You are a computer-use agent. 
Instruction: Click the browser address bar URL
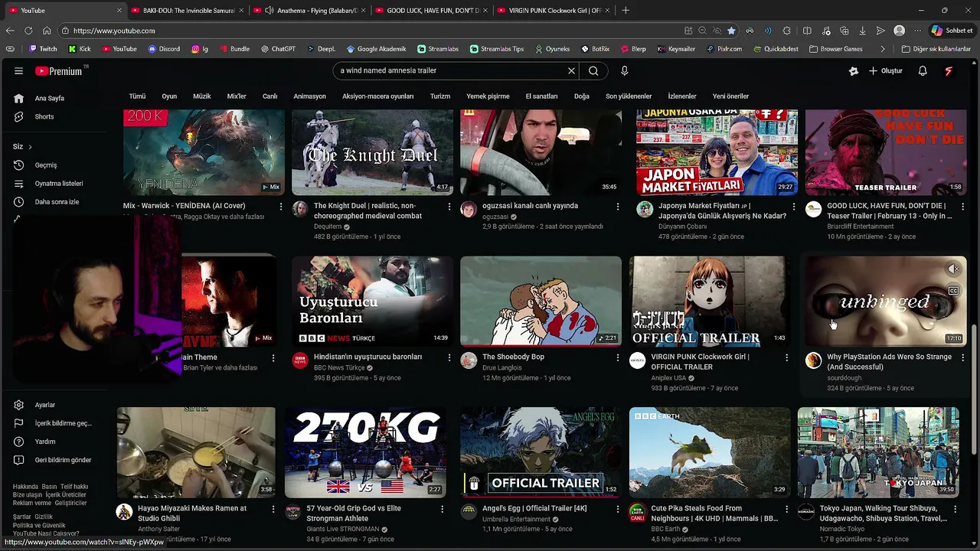click(x=114, y=31)
